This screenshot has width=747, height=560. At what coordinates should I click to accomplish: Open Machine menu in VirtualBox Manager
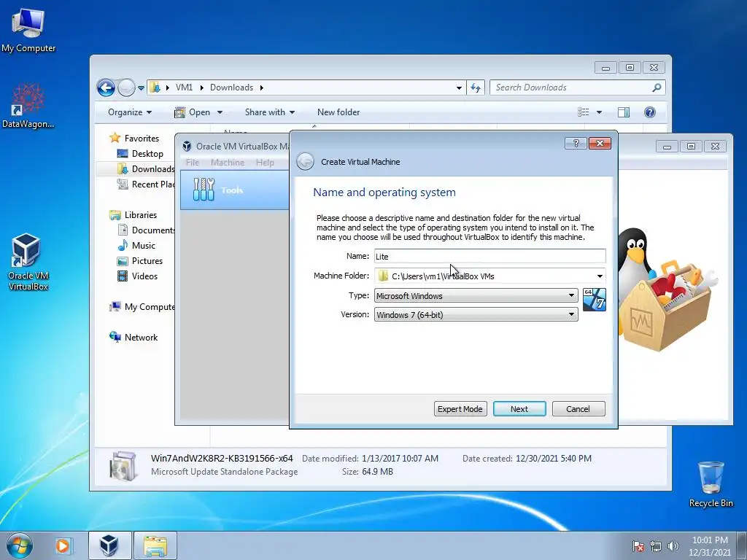(x=228, y=163)
